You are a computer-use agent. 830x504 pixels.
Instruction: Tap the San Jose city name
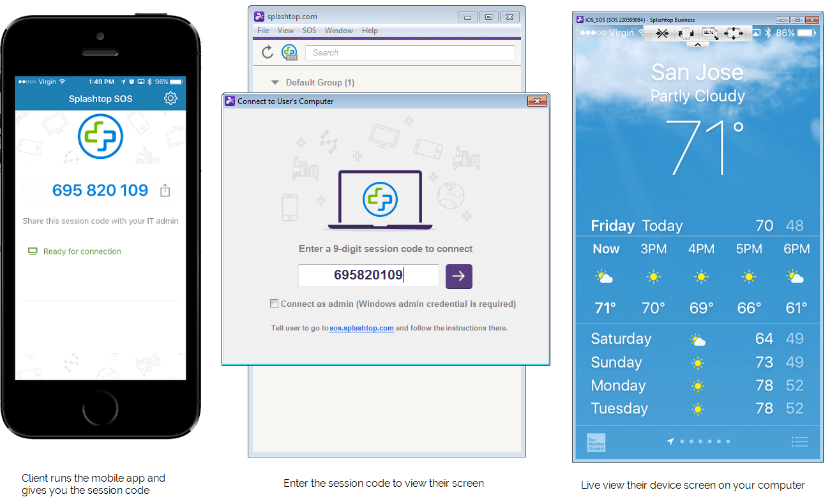697,72
